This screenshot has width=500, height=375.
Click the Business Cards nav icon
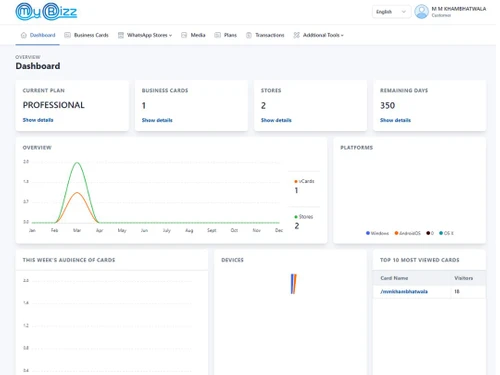[67, 35]
